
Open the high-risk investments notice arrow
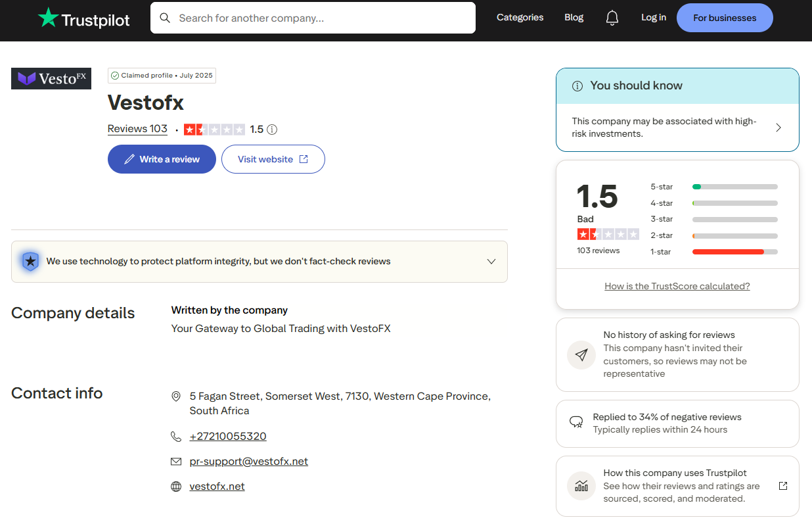[778, 128]
